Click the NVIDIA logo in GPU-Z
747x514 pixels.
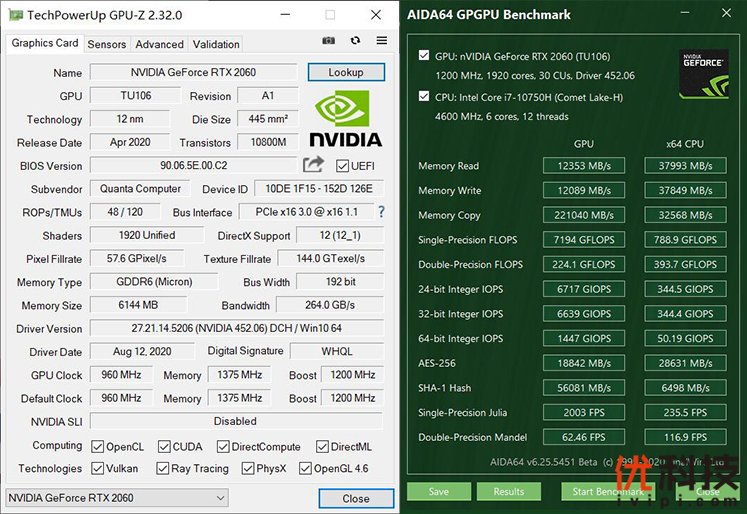tap(345, 119)
